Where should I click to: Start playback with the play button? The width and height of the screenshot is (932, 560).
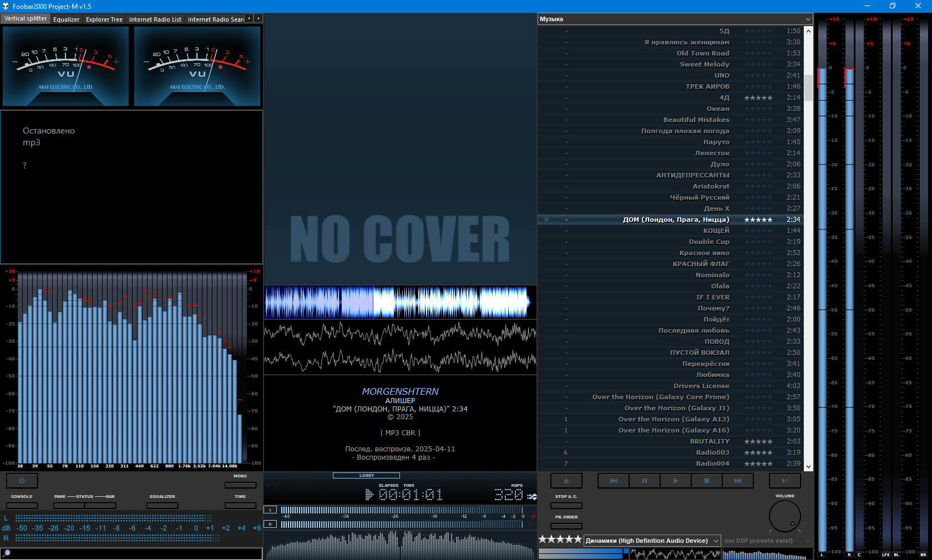(675, 481)
